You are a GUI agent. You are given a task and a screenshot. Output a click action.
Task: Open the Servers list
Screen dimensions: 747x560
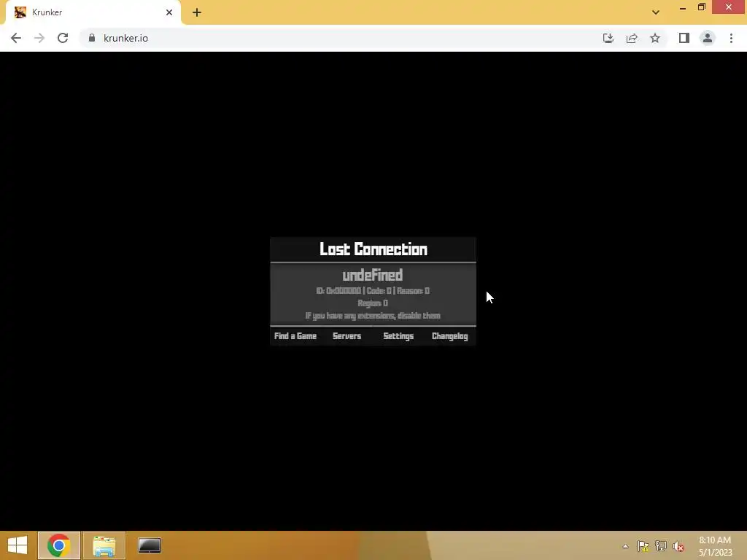click(347, 336)
